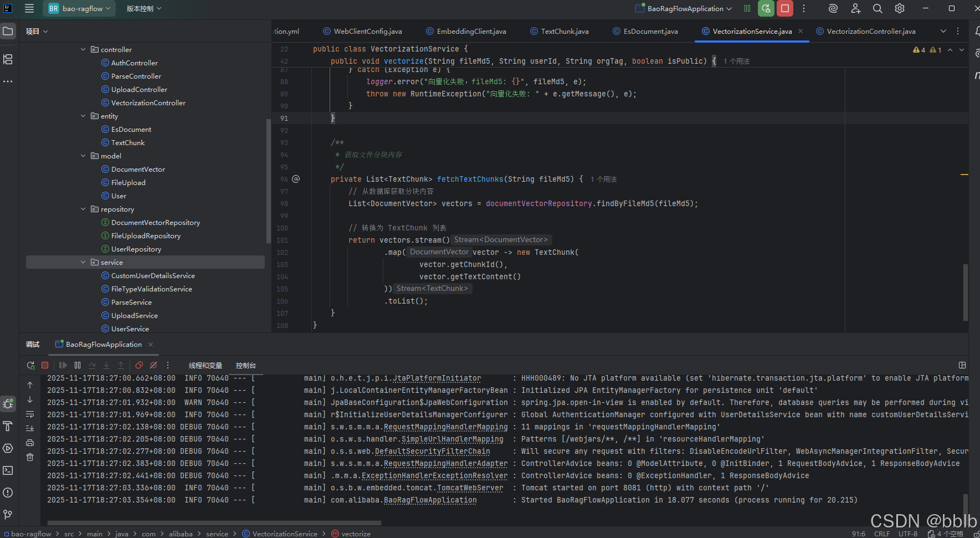Viewport: 980px width, 538px height.
Task: Open the Project tool window icon
Action: click(x=8, y=31)
